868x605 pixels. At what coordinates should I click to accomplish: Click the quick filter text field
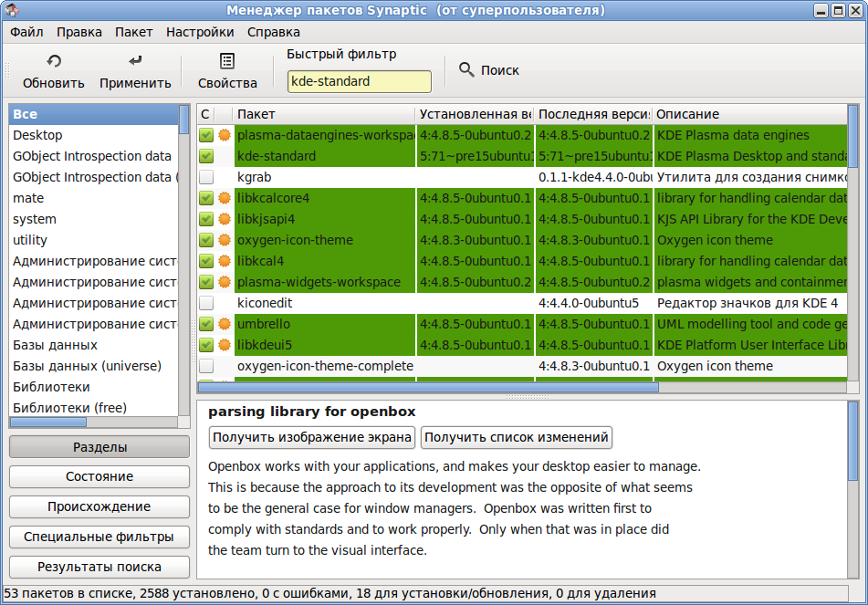coord(360,81)
